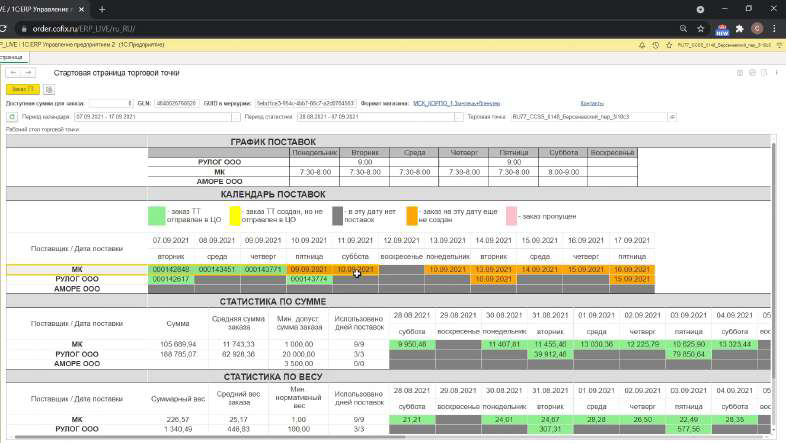Image resolution: width=786 pixels, height=443 pixels.
Task: Bookmark the page with browser star icon
Action: (701, 29)
